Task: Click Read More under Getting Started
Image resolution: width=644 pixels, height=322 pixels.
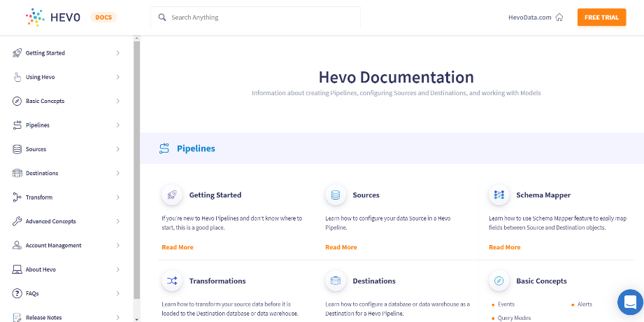Action: [x=178, y=247]
